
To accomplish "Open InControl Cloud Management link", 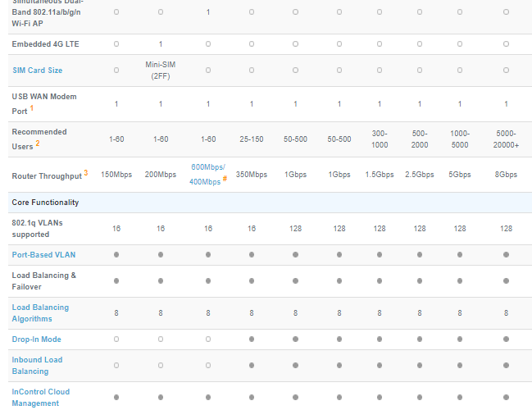I will tap(40, 397).
